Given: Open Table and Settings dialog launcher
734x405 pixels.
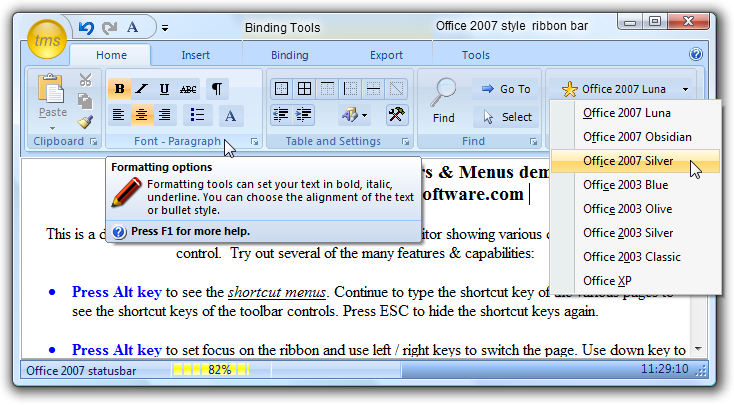Looking at the screenshot, I should [x=405, y=141].
